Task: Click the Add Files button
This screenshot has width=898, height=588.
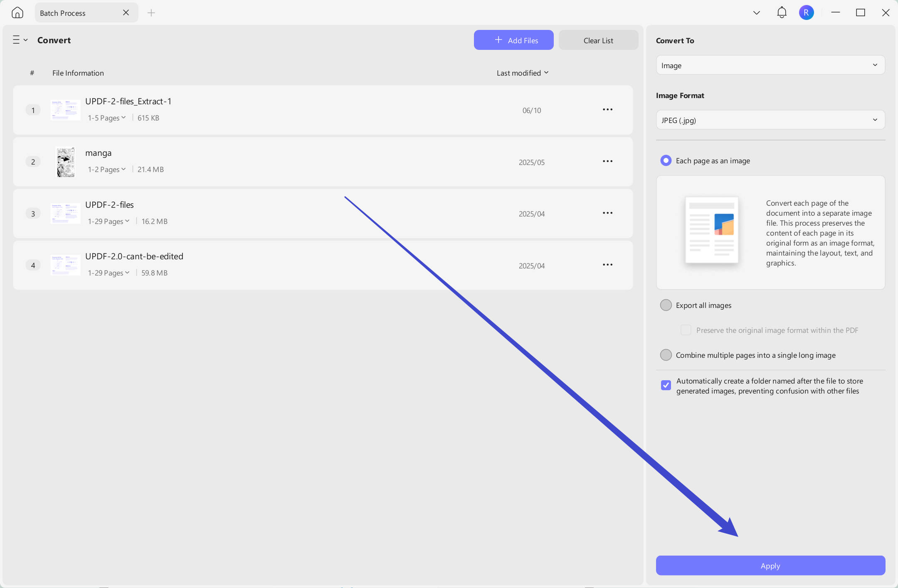Action: pyautogui.click(x=513, y=40)
